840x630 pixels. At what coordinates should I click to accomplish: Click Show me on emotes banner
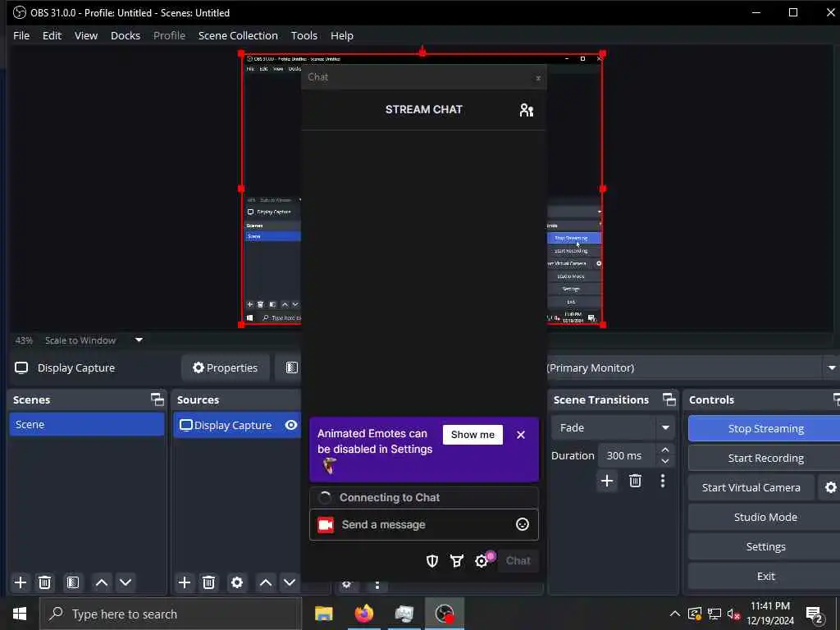(x=472, y=435)
